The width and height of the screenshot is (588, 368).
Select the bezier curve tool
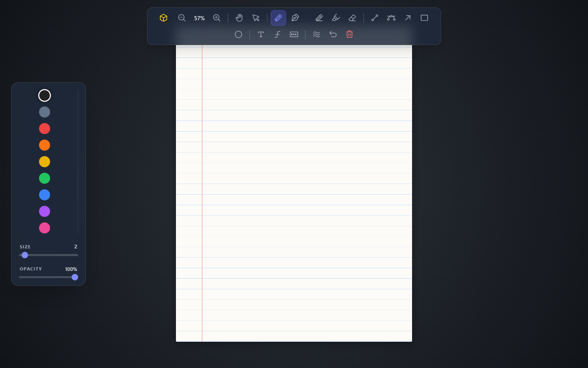391,18
